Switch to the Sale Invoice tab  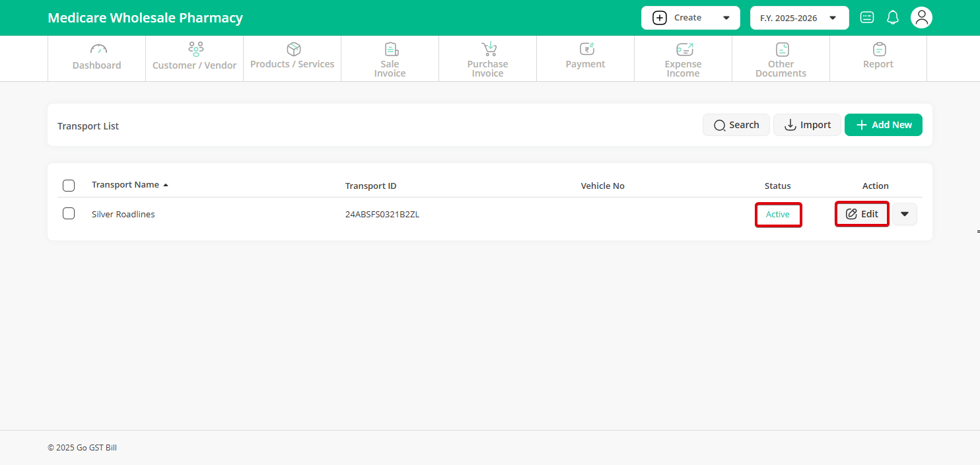pos(390,59)
